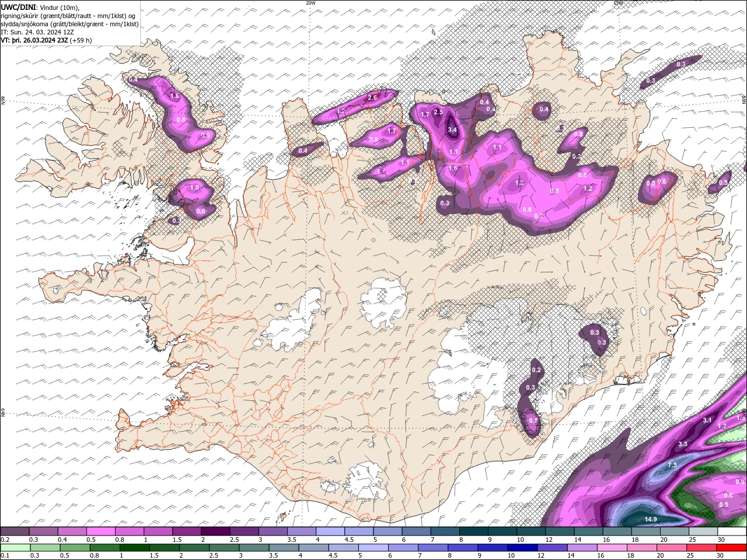Click the bright pink upper legend swatch labeled 0.5
747x560 pixels.
coord(100,531)
